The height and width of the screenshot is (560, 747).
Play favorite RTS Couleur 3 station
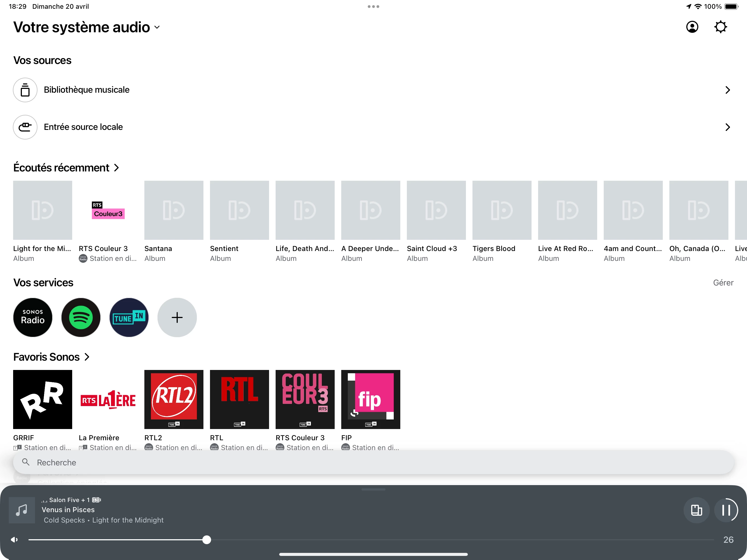click(x=305, y=399)
